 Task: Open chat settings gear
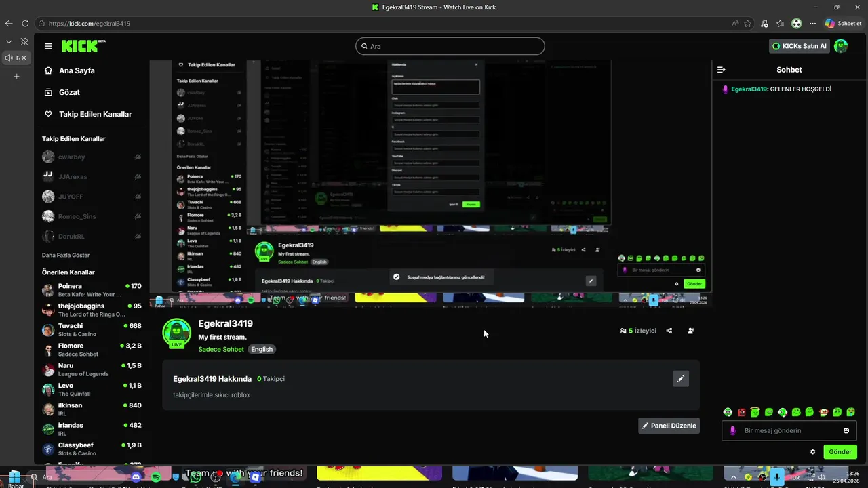click(812, 452)
